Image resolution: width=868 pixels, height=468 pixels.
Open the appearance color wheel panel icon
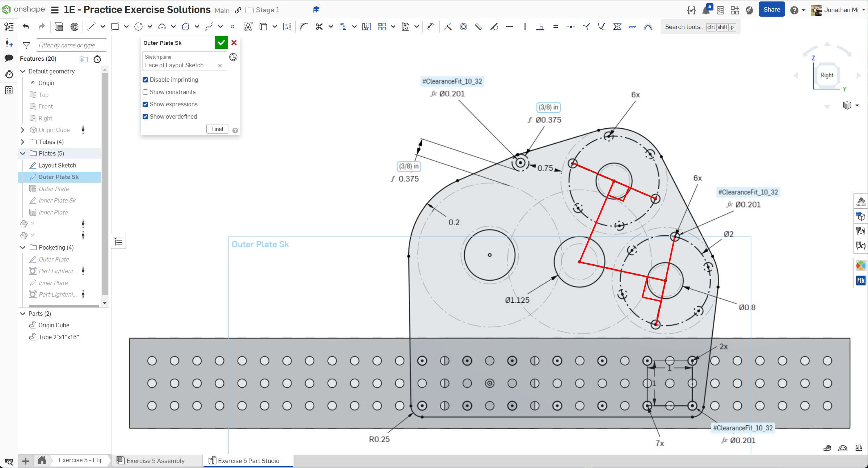point(860,266)
